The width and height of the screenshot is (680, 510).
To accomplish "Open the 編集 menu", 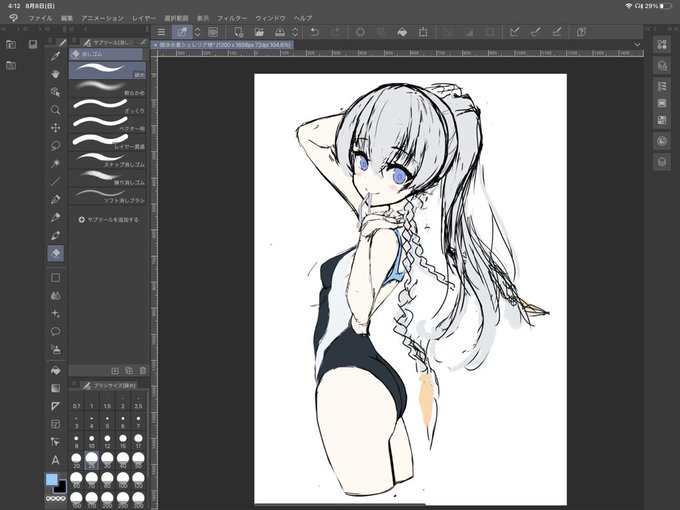I will click(67, 18).
